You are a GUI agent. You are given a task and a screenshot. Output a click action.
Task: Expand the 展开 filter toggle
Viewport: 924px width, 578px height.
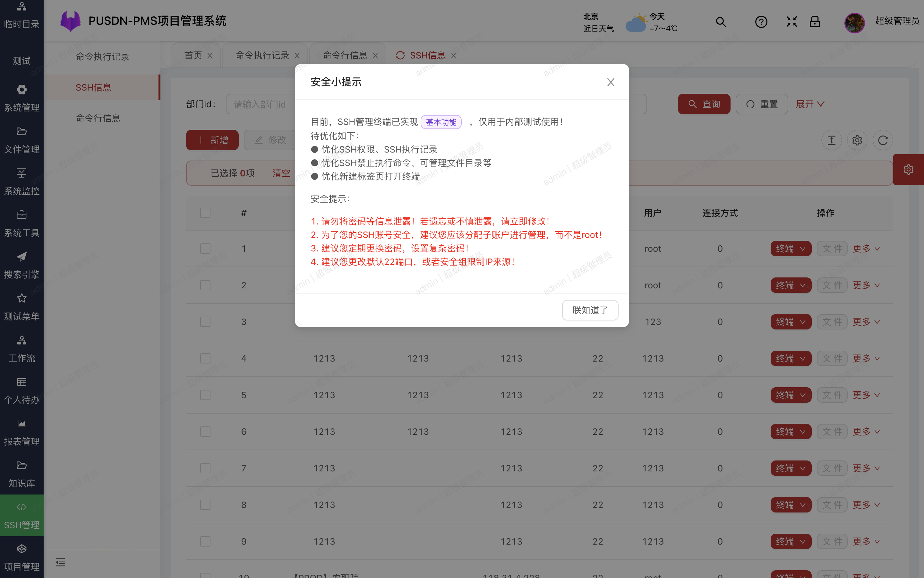point(810,104)
